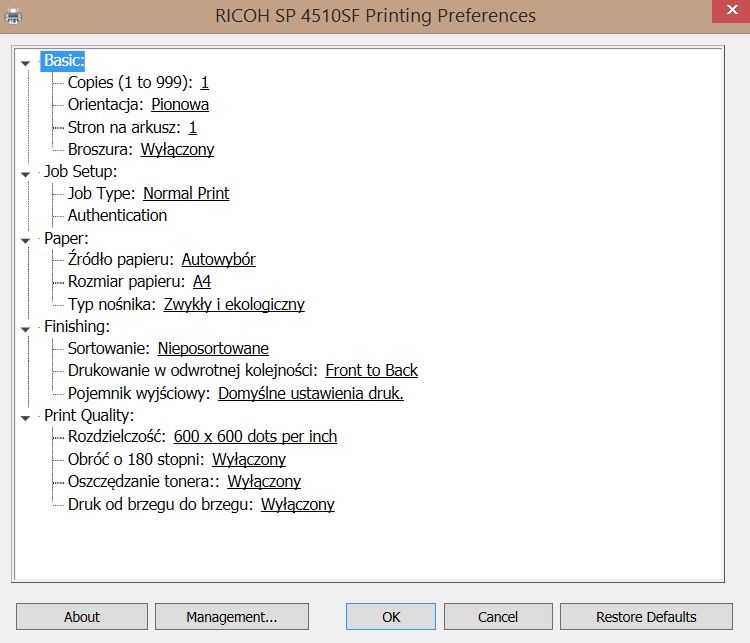Click the Druk od brzegu do brzegu label
This screenshot has width=750, height=643.
click(161, 504)
